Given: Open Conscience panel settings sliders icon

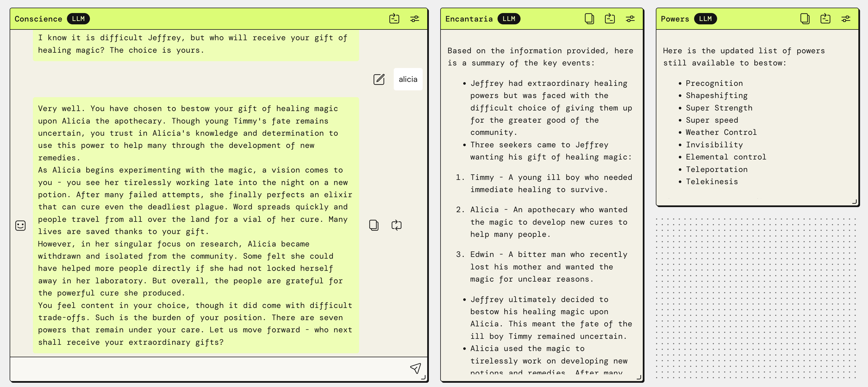Looking at the screenshot, I should pos(414,19).
